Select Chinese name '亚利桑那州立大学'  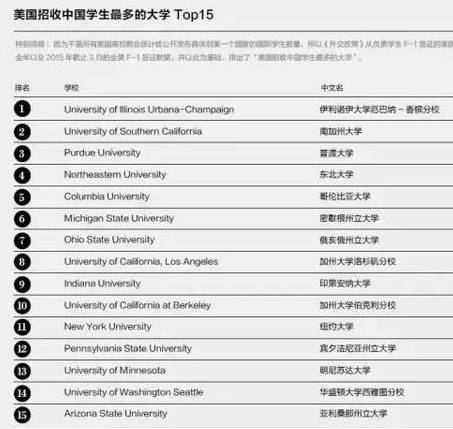point(354,413)
